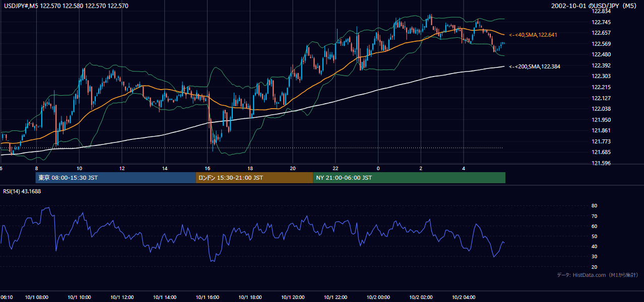
Task: Click price axis value 122.215
Action: pos(601,87)
